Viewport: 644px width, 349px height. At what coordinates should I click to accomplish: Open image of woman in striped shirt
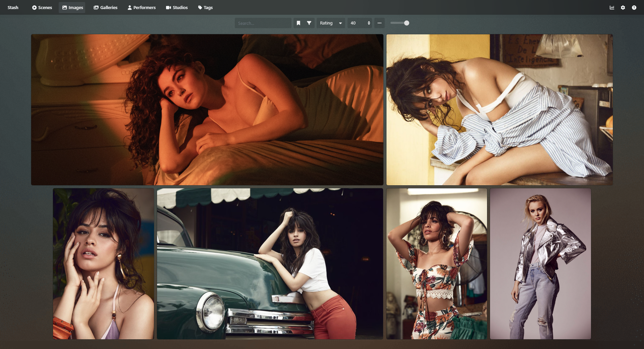click(x=499, y=109)
